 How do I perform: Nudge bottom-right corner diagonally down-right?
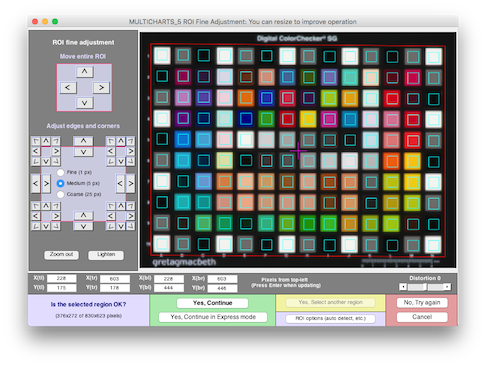click(x=131, y=226)
